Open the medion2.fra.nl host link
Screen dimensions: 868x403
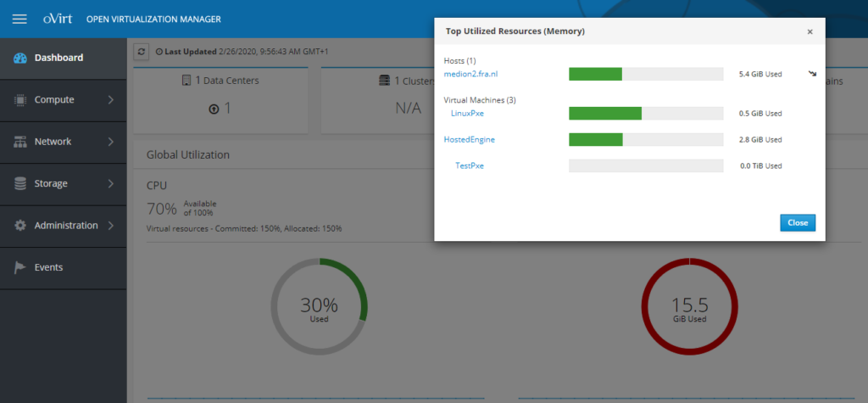pos(470,75)
